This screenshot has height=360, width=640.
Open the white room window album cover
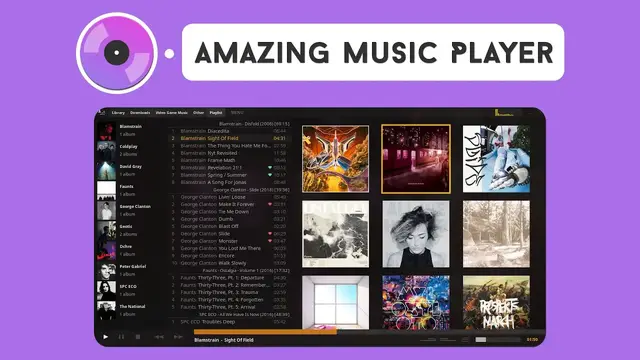tap(336, 302)
